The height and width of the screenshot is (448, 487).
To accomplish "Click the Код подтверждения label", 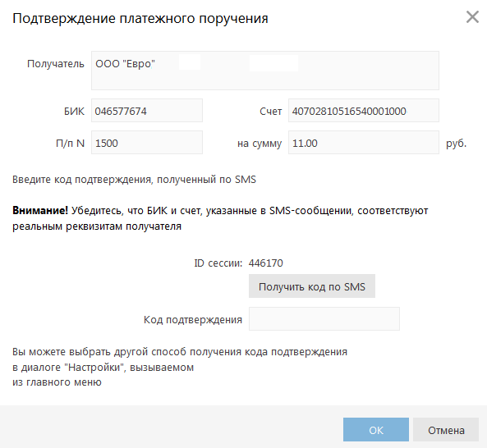I will (192, 319).
